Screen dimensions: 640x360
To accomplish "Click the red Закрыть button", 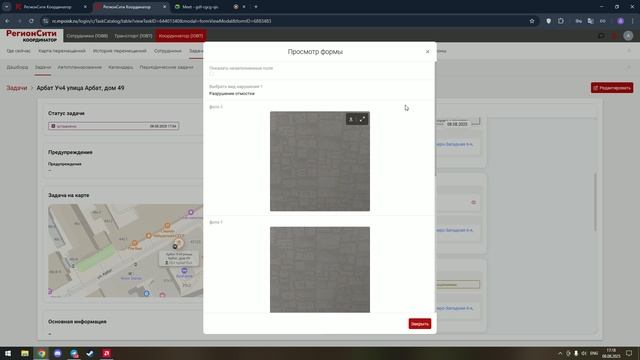I will [420, 324].
